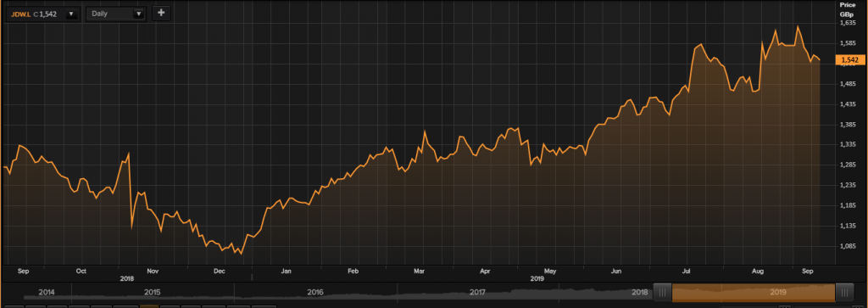Click the 1,485 price axis label
This screenshot has height=308, width=868.
click(x=848, y=84)
